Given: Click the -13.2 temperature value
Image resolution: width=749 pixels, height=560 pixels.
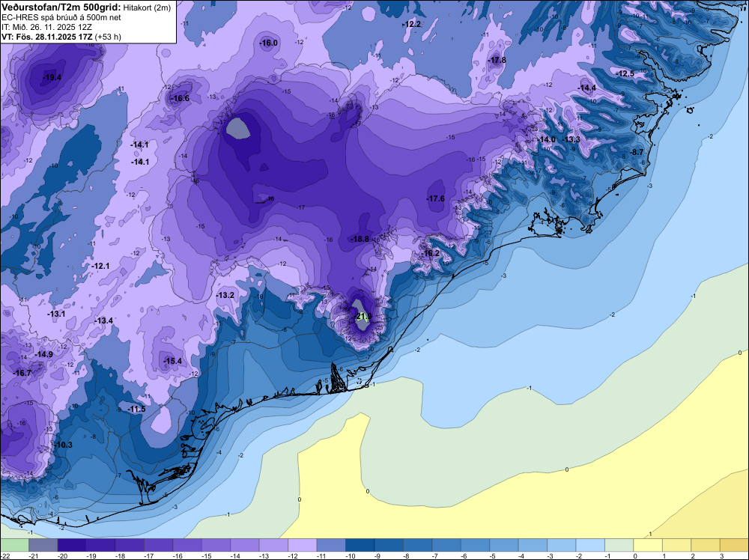Looking at the screenshot, I should click(x=225, y=296).
